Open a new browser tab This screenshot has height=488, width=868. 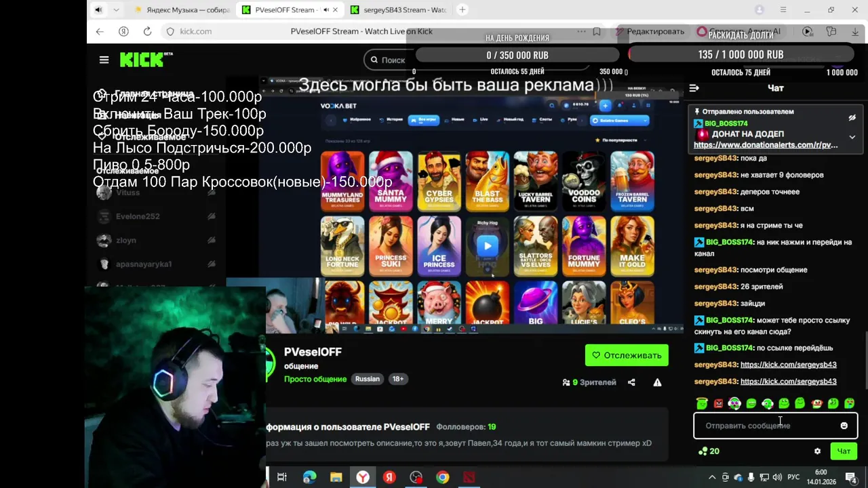(462, 9)
